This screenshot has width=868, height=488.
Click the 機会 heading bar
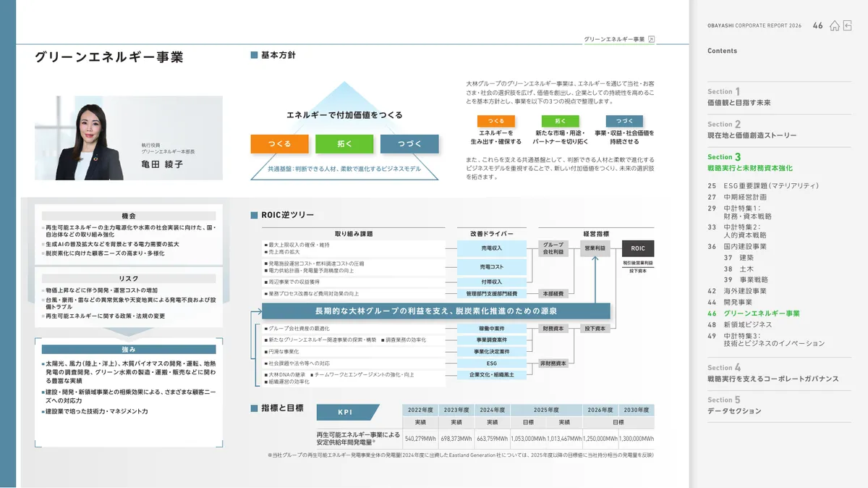pos(129,216)
